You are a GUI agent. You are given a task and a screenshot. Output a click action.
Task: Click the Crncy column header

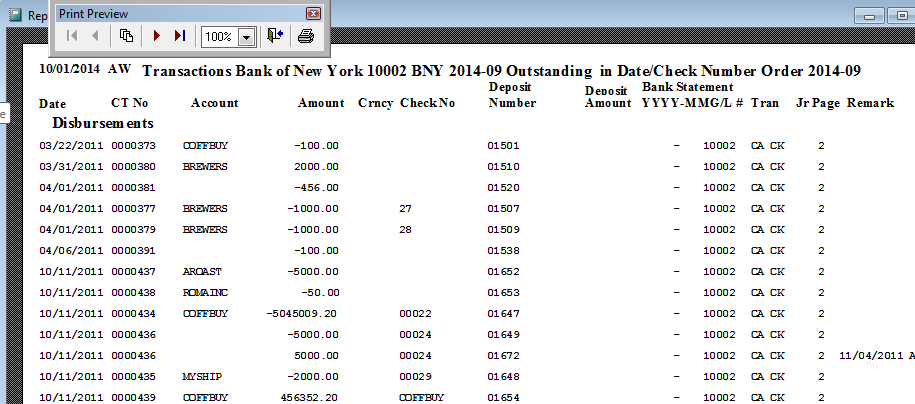[375, 103]
